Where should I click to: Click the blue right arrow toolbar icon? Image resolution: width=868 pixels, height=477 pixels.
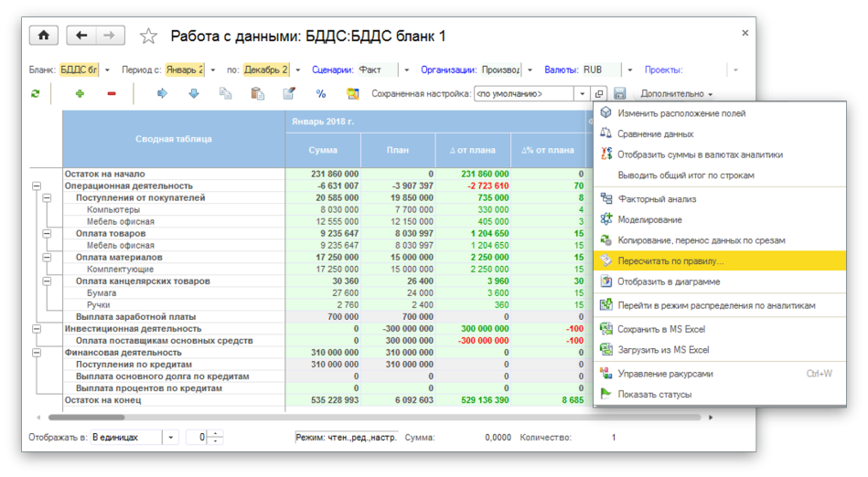point(162,93)
